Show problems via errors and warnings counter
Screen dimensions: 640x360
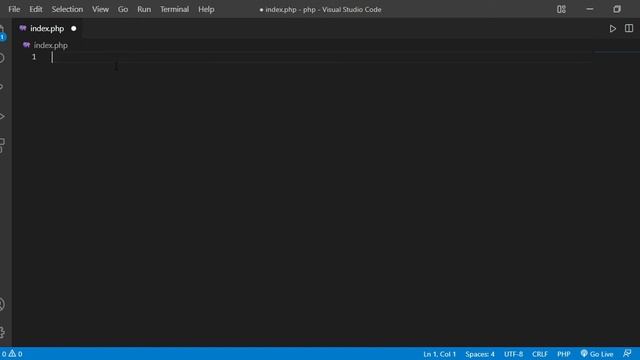coord(11,354)
